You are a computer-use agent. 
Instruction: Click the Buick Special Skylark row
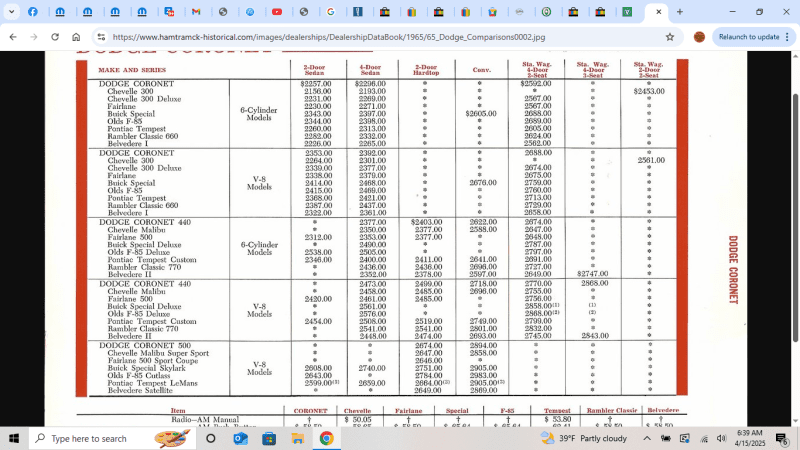click(146, 368)
